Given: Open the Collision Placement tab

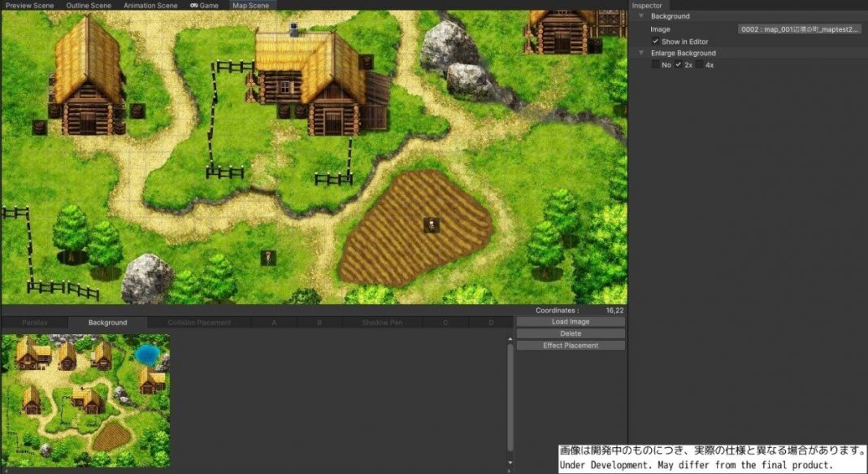Looking at the screenshot, I should [199, 322].
